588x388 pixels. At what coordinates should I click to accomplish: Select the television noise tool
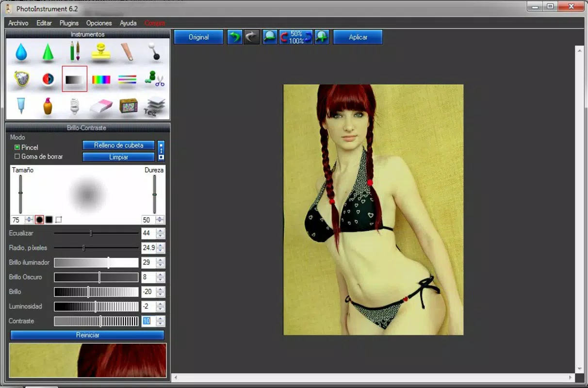[128, 106]
